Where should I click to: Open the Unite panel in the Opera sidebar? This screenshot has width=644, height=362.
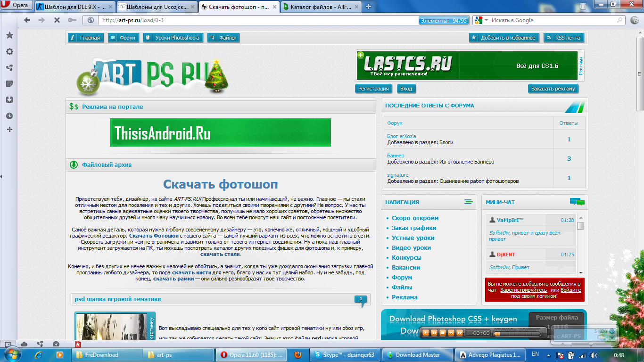[x=9, y=68]
